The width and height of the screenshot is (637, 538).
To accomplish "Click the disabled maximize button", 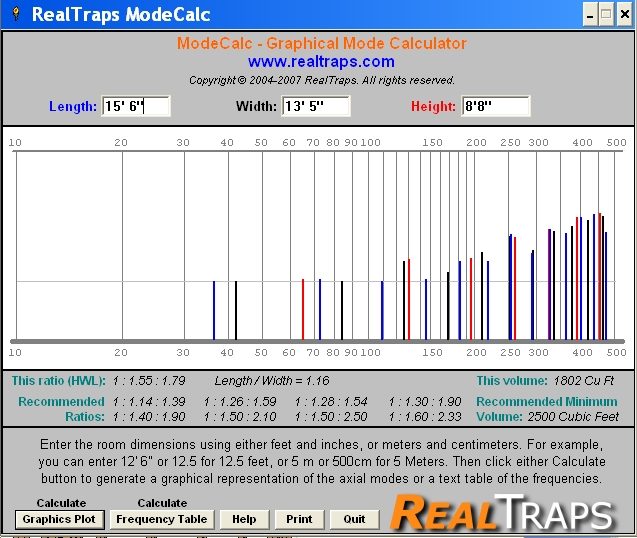I will [606, 14].
